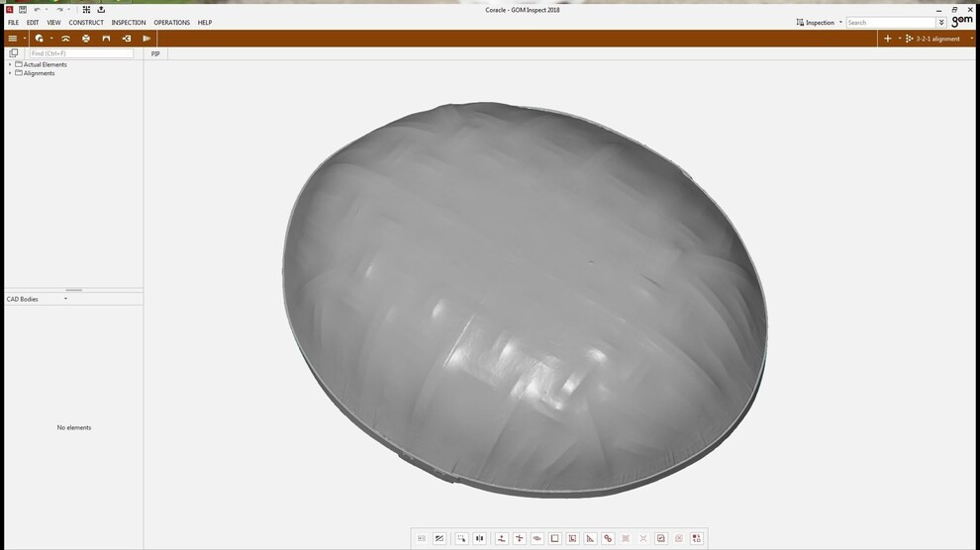Click the small cylinder-shaped icon in bottom toolbar
The image size is (980, 550).
pyautogui.click(x=537, y=538)
